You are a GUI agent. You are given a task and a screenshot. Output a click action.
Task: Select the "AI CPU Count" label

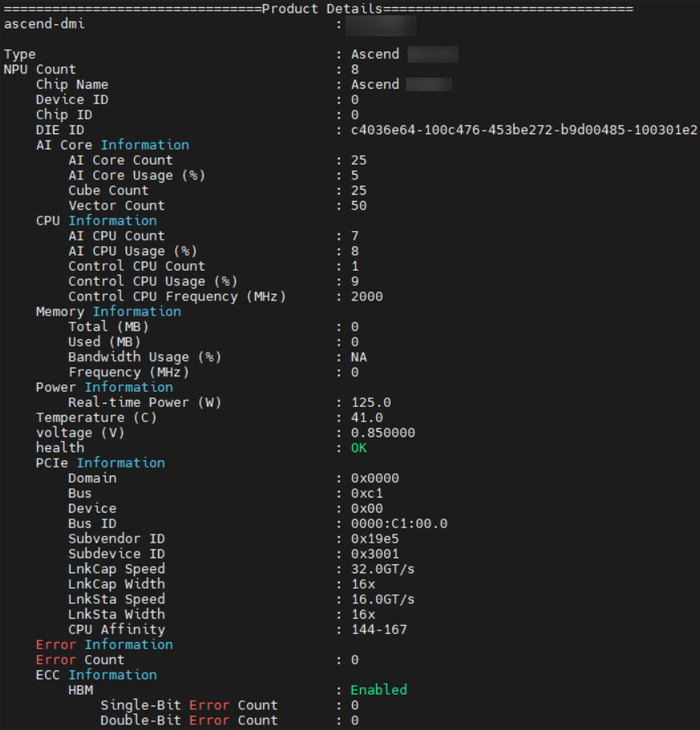(x=116, y=236)
